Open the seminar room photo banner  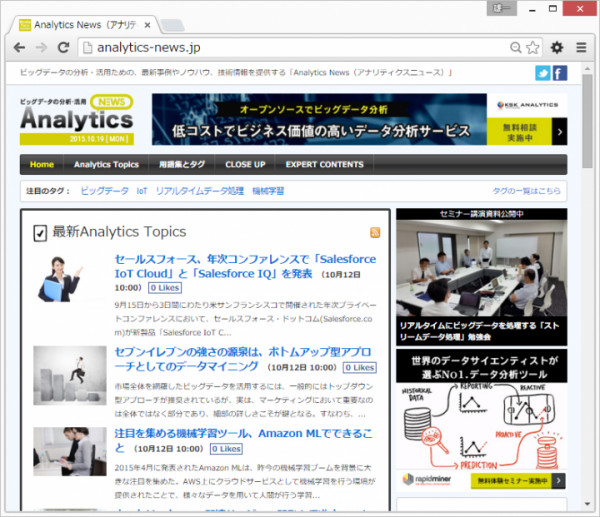481,268
